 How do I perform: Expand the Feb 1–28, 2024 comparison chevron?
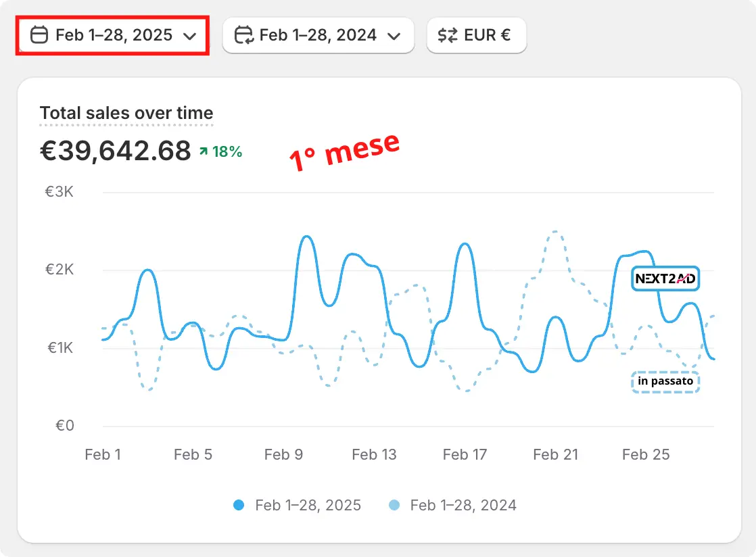click(394, 36)
